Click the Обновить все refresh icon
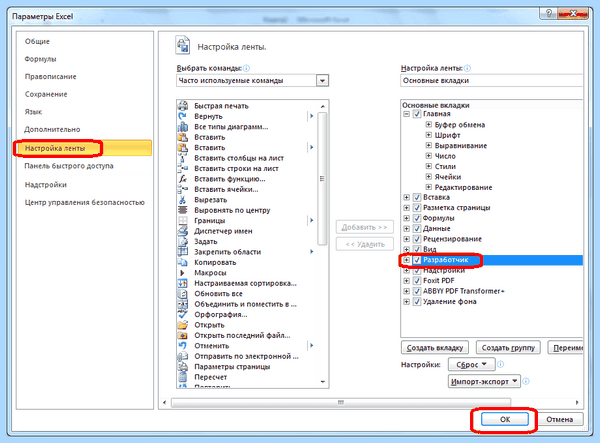 click(x=183, y=293)
